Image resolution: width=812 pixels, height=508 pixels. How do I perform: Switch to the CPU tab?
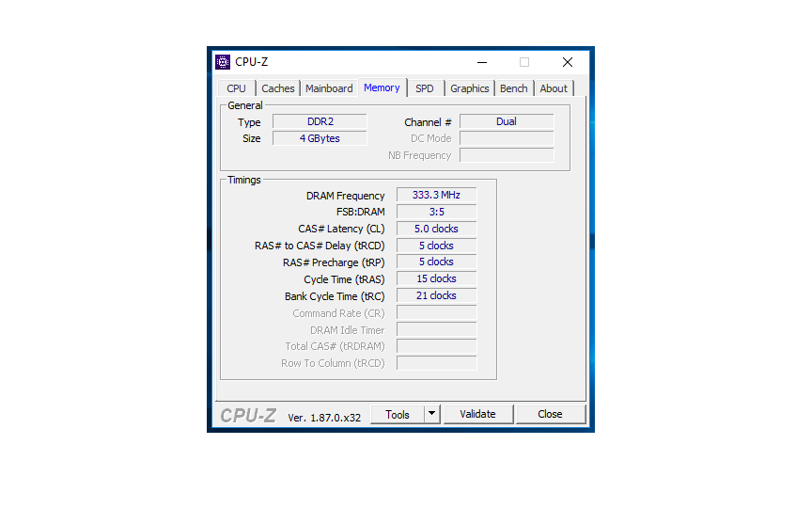236,88
